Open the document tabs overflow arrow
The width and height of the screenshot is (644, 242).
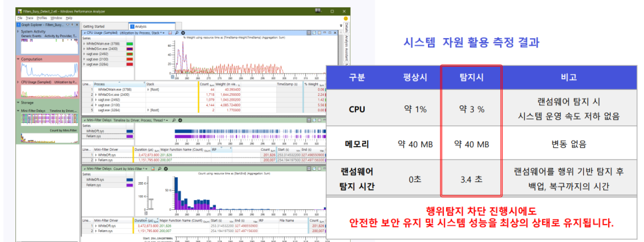tap(341, 26)
